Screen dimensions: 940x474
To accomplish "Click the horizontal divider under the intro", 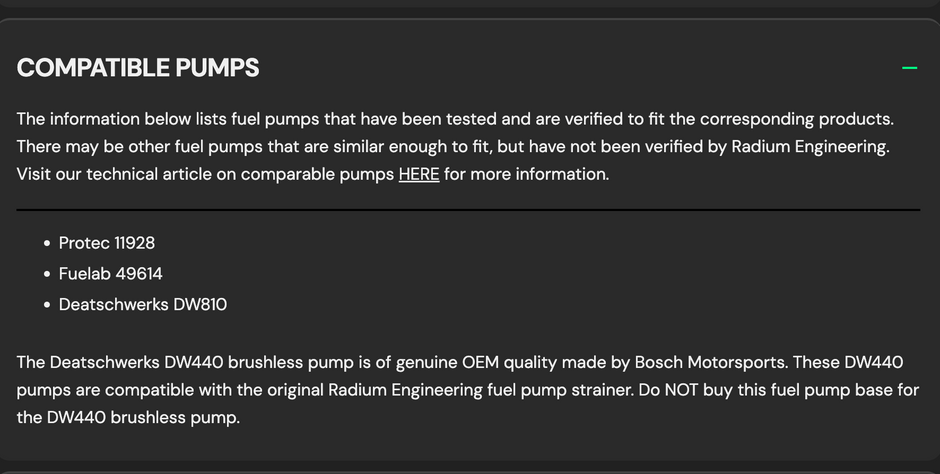I will (468, 210).
